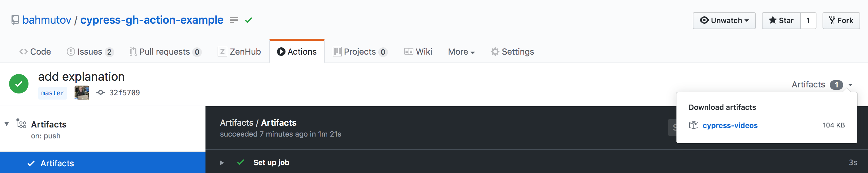Viewport: 868px width, 173px height.
Task: Download the cypress-videos artifact
Action: (x=730, y=125)
